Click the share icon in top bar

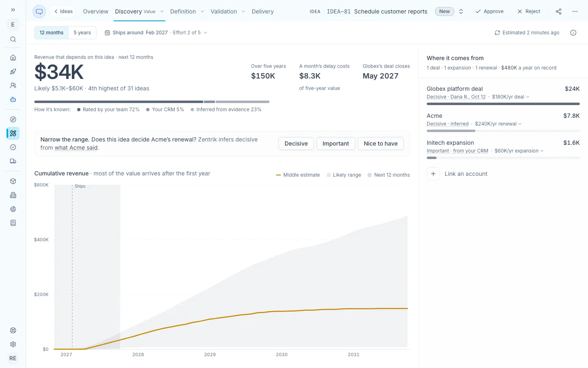tap(559, 11)
